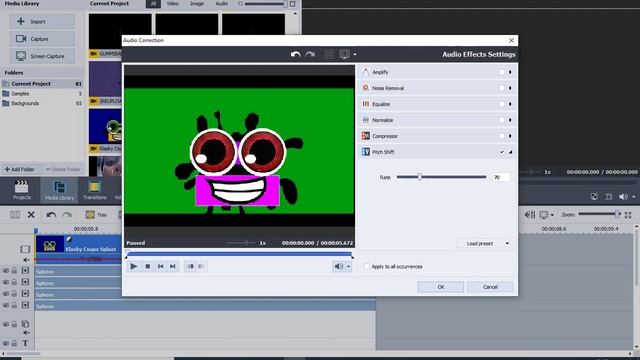
Task: Open the Projects tab
Action: (x=22, y=190)
